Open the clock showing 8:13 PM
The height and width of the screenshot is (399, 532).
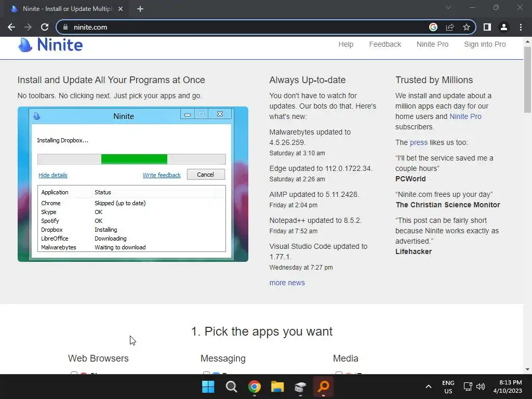coord(508,387)
